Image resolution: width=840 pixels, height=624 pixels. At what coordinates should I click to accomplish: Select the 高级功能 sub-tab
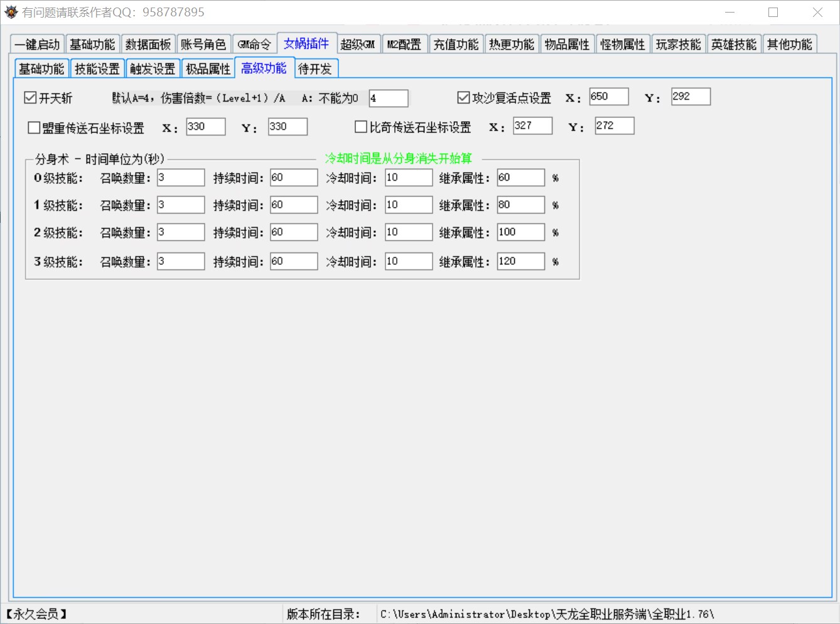click(264, 68)
